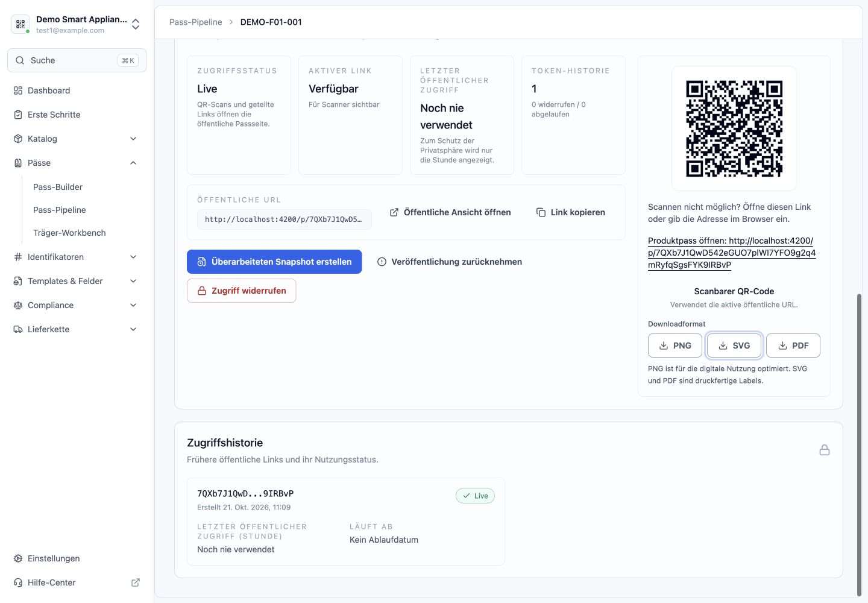The height and width of the screenshot is (603, 868).
Task: Click the Identifikatoren hash icon
Action: pyautogui.click(x=18, y=257)
